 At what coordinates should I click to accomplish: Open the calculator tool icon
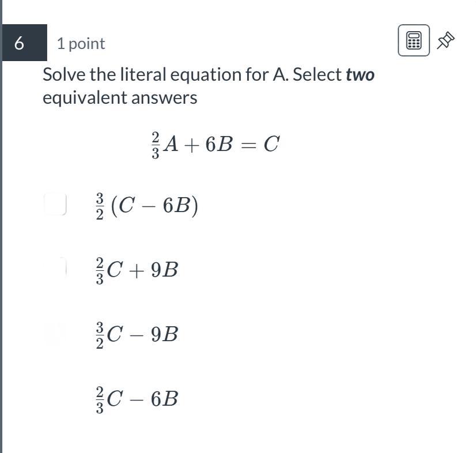[413, 40]
